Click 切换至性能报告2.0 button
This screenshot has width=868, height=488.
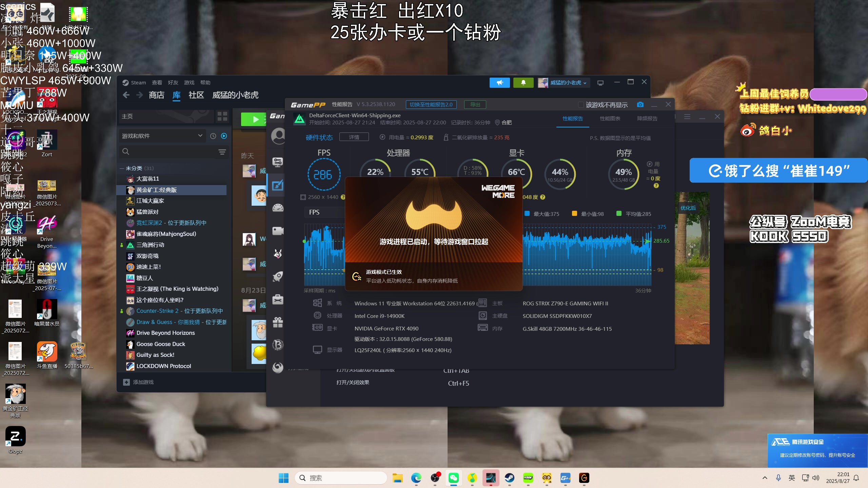click(x=431, y=104)
